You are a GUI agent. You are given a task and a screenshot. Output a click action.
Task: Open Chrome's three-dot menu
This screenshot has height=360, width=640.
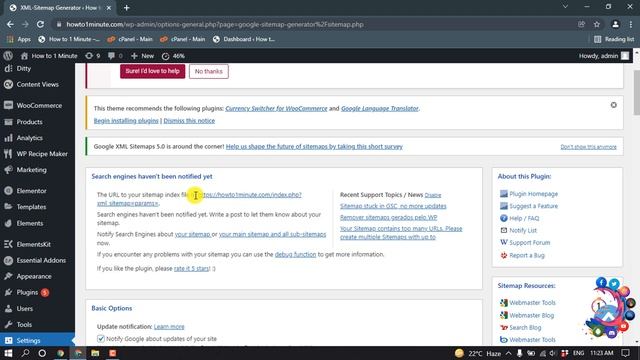coord(631,24)
